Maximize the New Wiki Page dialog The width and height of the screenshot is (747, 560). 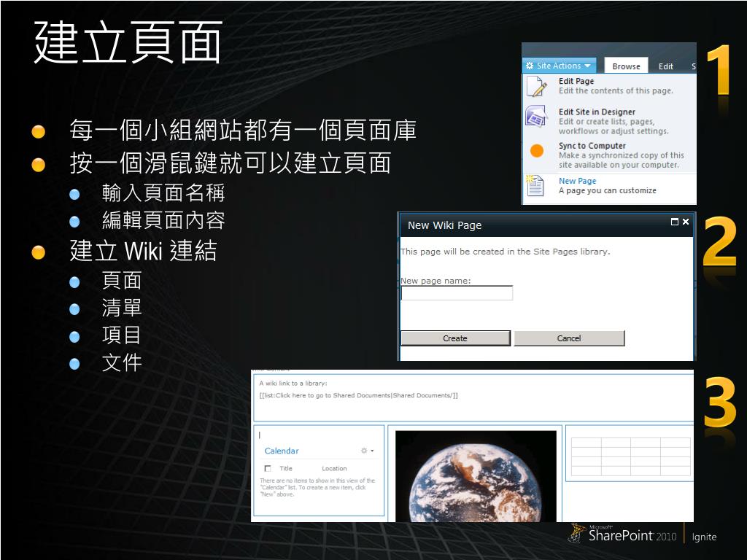674,222
